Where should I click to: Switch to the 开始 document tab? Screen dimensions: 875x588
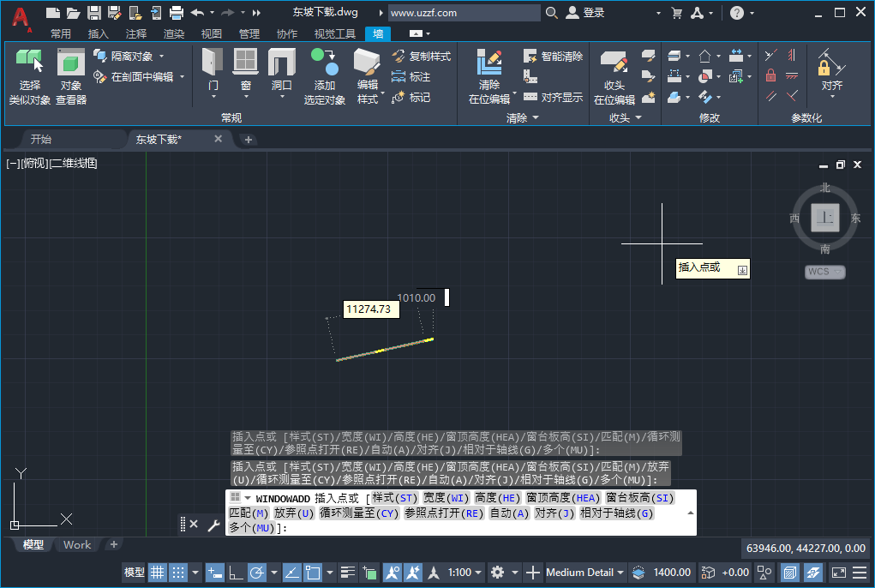pos(41,140)
